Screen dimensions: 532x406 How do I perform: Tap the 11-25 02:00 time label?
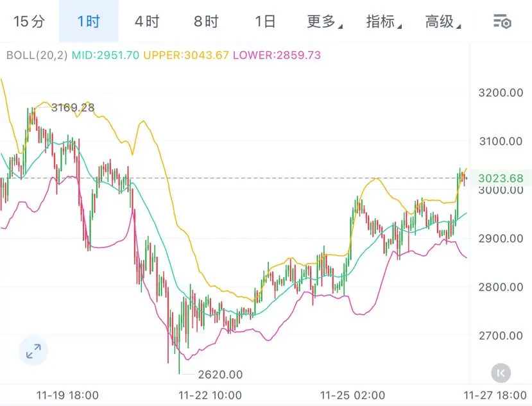coord(352,395)
